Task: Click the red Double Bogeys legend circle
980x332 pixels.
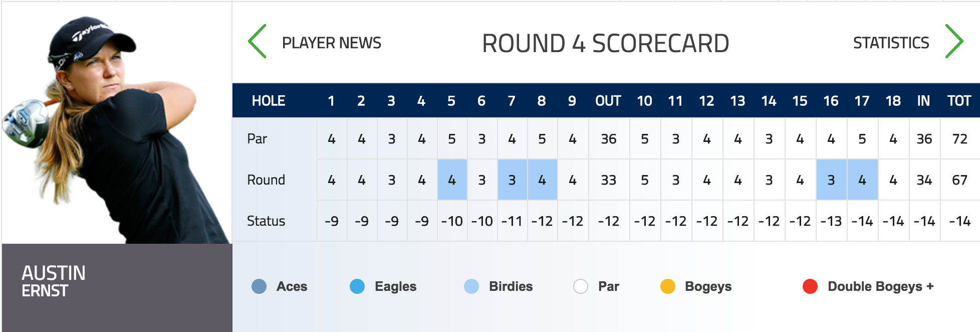Action: pyautogui.click(x=810, y=286)
